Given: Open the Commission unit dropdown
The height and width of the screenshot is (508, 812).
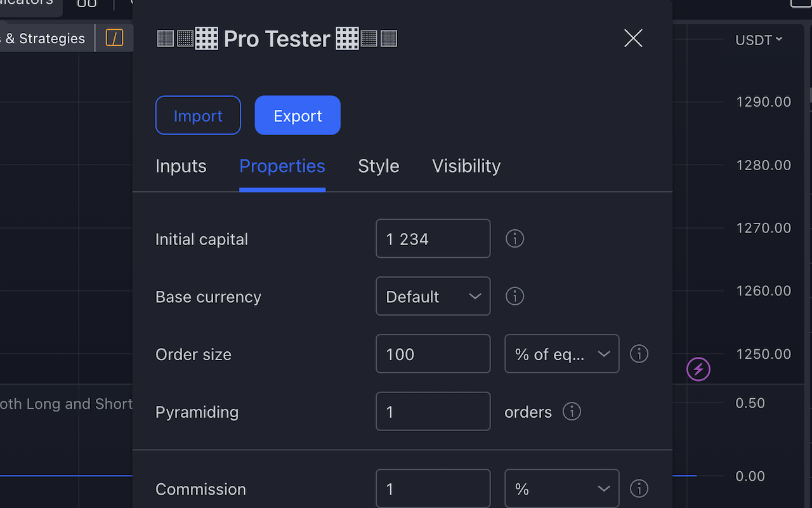Looking at the screenshot, I should tap(561, 488).
